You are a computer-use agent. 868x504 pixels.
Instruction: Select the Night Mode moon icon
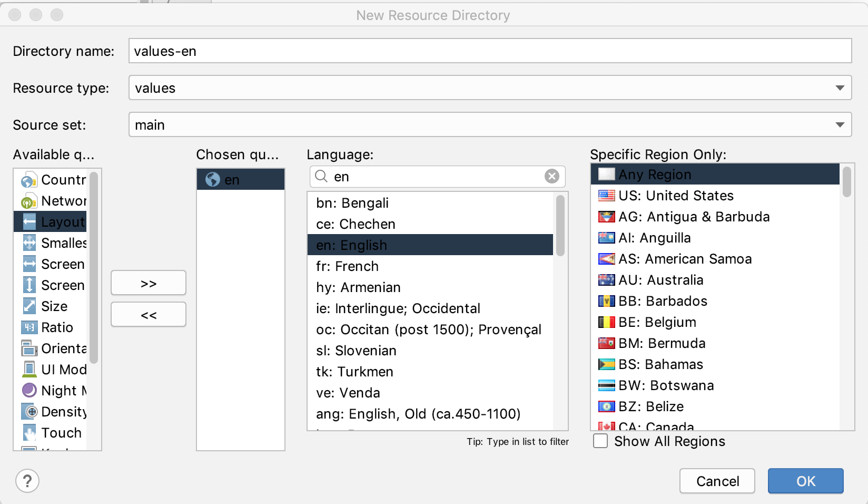[x=29, y=391]
